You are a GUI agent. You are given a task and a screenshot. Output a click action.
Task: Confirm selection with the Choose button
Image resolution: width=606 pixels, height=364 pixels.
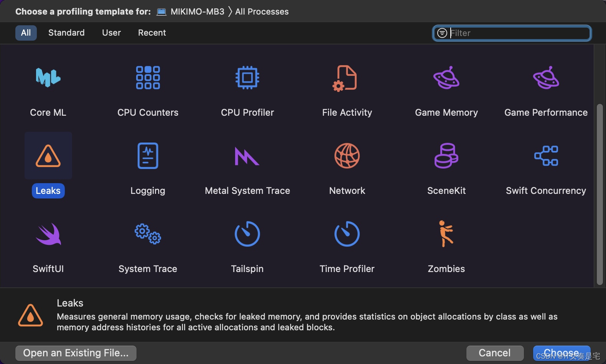point(562,353)
